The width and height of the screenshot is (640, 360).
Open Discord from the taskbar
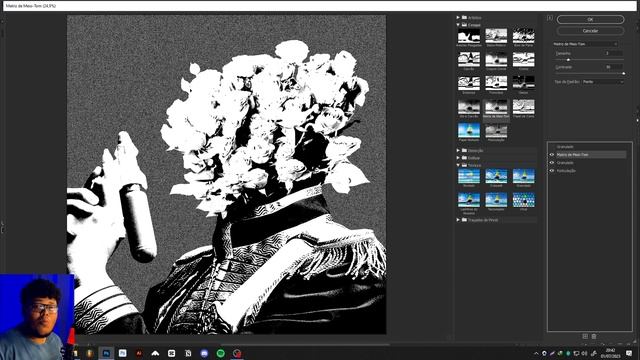(x=204, y=353)
